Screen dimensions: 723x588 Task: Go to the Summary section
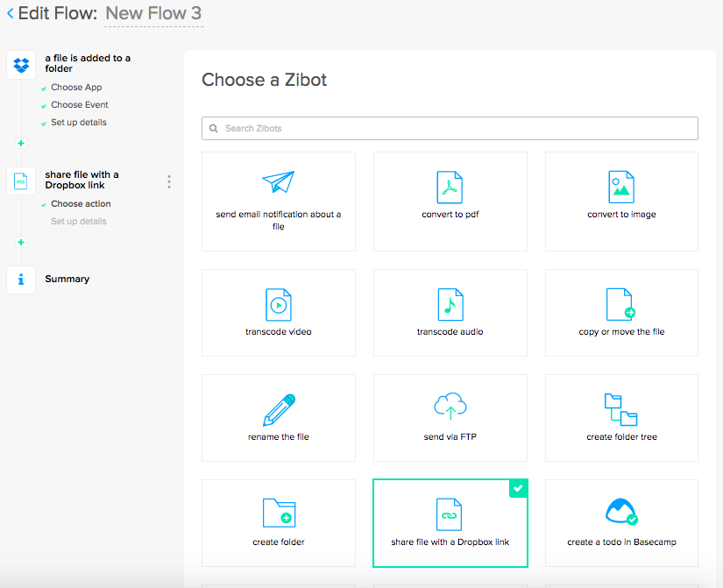[67, 279]
